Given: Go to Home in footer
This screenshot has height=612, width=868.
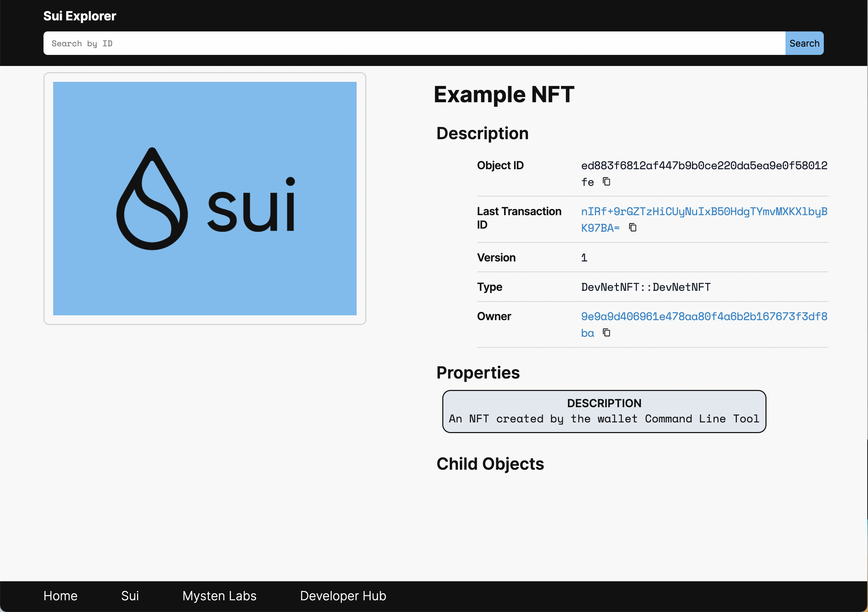Looking at the screenshot, I should [60, 596].
